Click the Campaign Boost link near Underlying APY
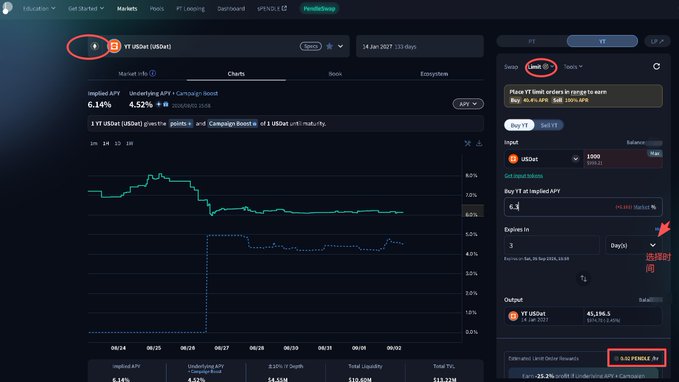 point(197,93)
